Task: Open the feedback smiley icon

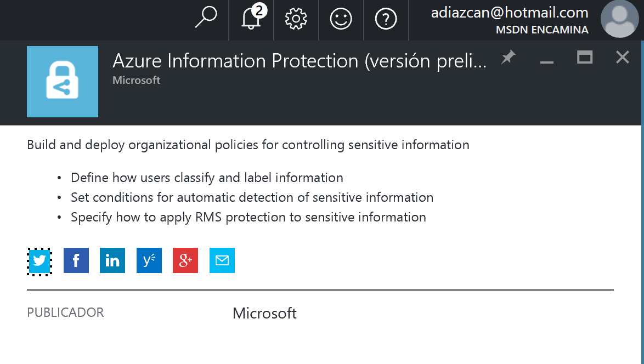Action: click(x=341, y=18)
